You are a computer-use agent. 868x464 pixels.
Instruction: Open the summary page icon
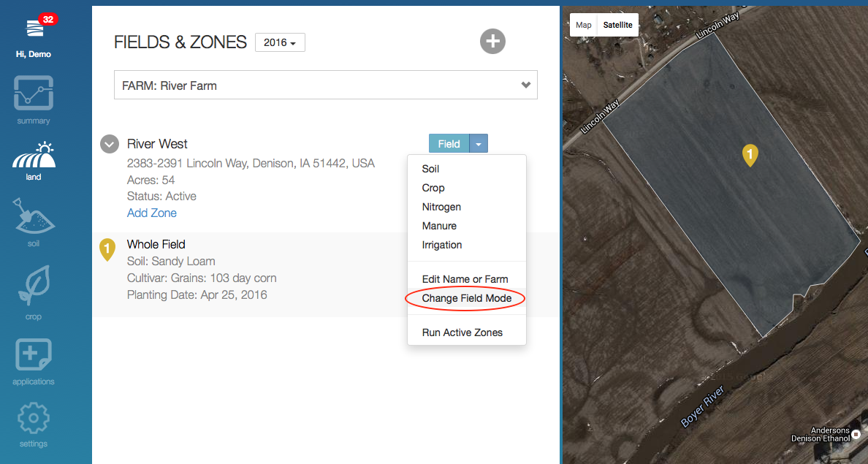click(34, 94)
